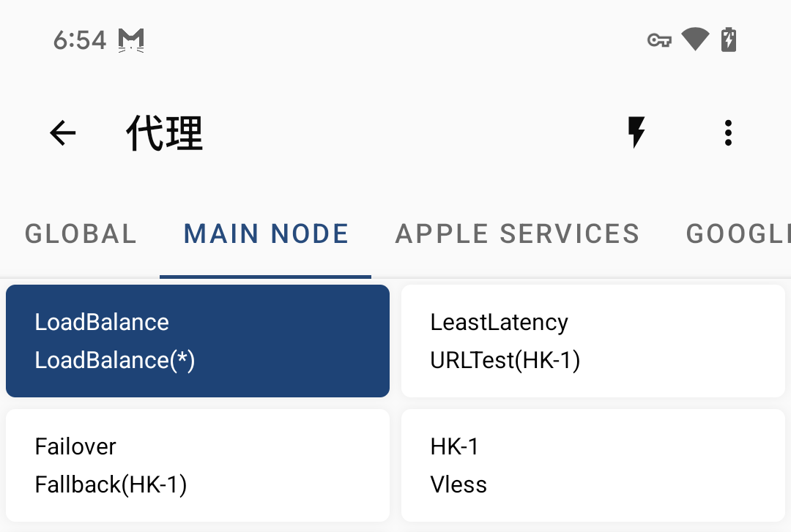
Task: Open the APPLE SERVICES tab
Action: 517,234
